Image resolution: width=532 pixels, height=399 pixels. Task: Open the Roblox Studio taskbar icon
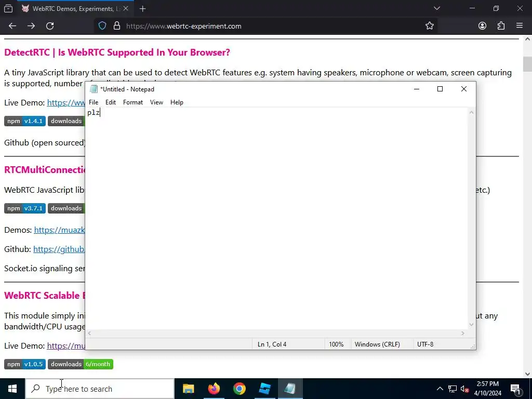pyautogui.click(x=264, y=389)
